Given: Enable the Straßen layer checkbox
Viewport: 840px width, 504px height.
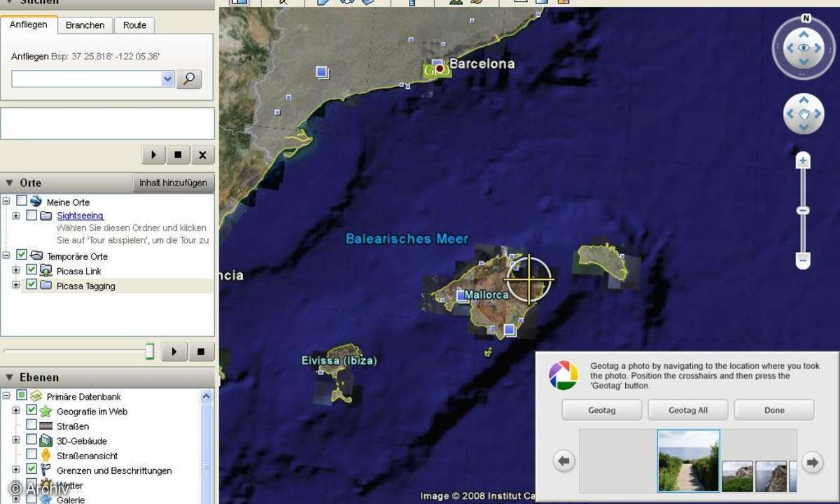Looking at the screenshot, I should point(31,425).
